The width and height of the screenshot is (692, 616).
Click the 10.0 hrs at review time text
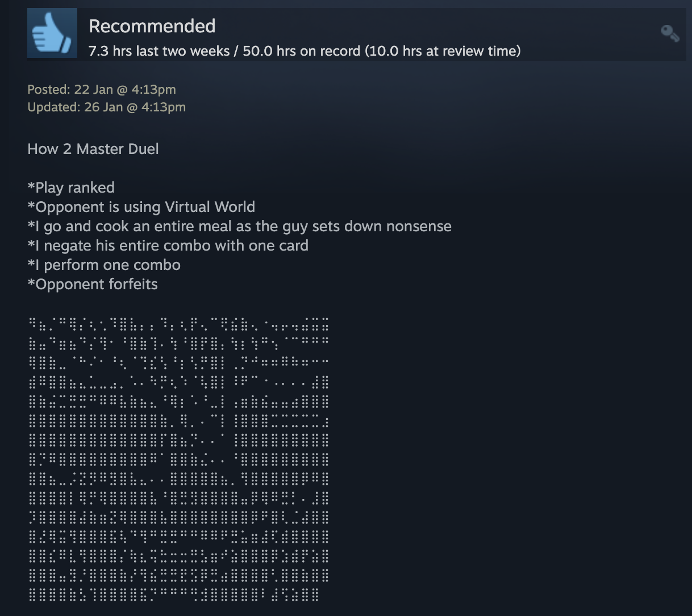tap(443, 51)
